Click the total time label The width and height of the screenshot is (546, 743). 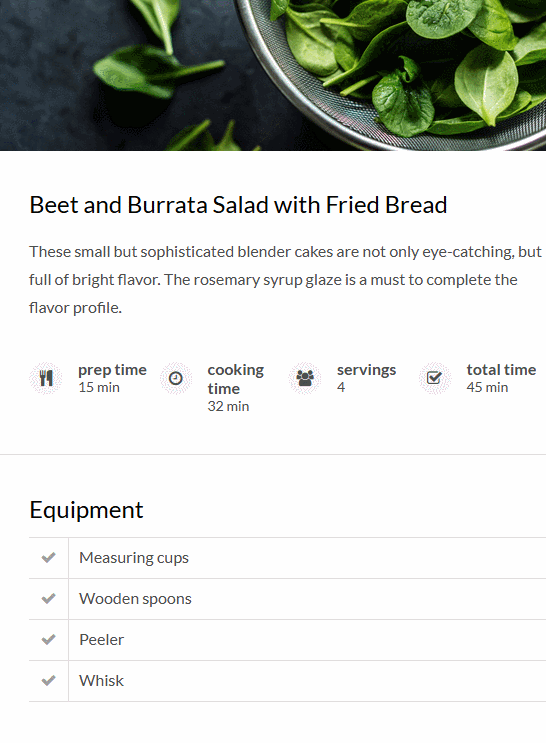[x=501, y=370]
